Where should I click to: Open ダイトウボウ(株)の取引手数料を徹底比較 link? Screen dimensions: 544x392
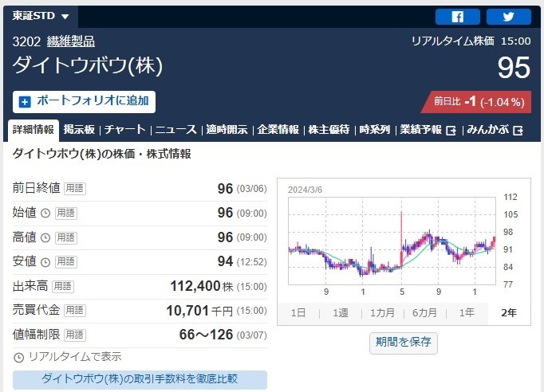pos(140,379)
